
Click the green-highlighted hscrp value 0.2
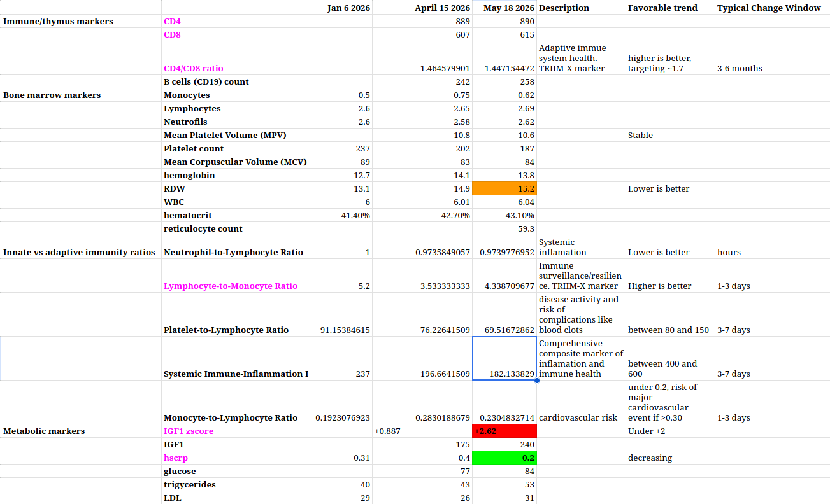[504, 458]
